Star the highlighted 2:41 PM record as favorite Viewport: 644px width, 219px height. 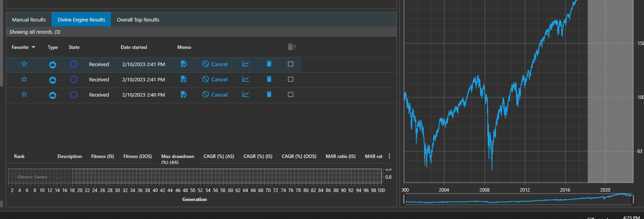pos(24,64)
